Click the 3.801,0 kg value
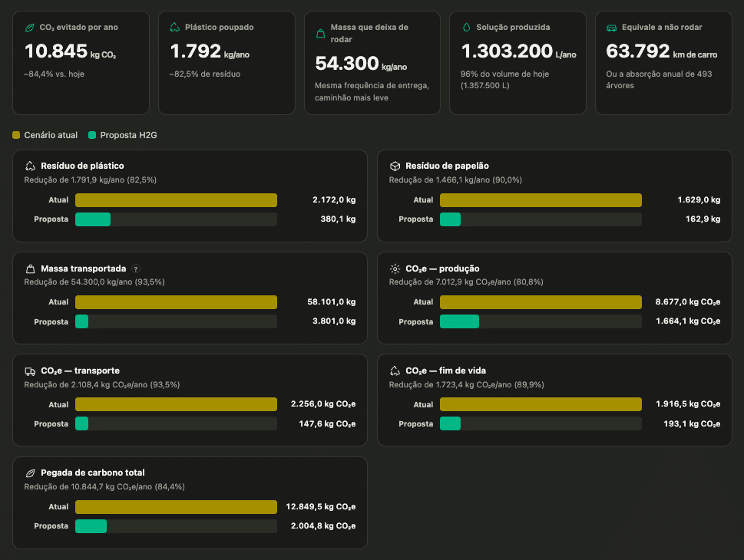The image size is (744, 560). pyautogui.click(x=334, y=321)
